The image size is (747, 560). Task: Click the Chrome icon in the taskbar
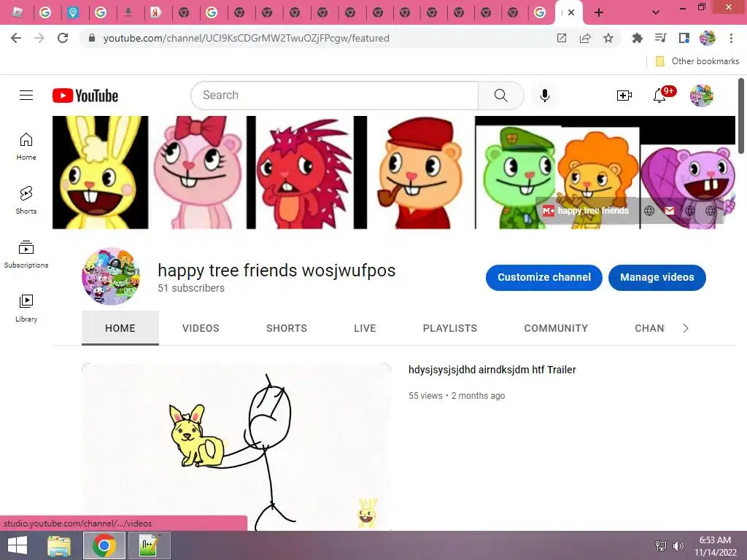(104, 545)
